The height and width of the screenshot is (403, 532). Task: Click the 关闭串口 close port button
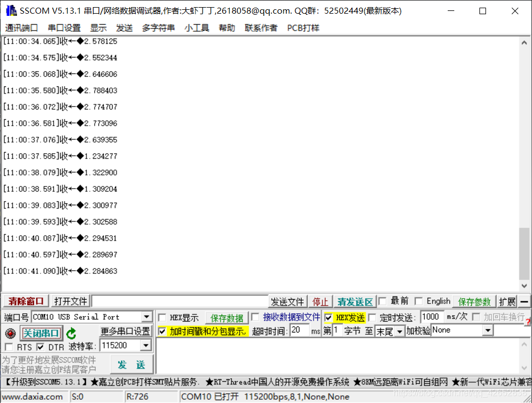(x=41, y=332)
